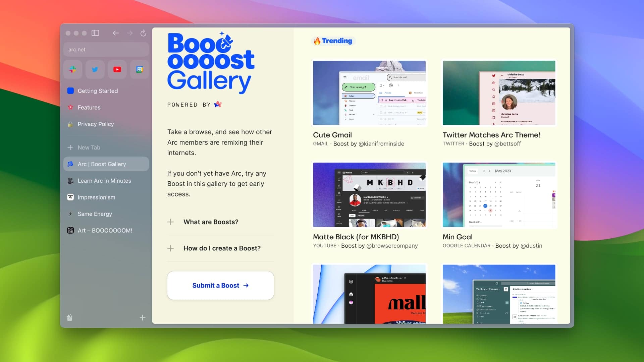Reload the page with refresh icon
Image resolution: width=644 pixels, height=362 pixels.
click(143, 33)
